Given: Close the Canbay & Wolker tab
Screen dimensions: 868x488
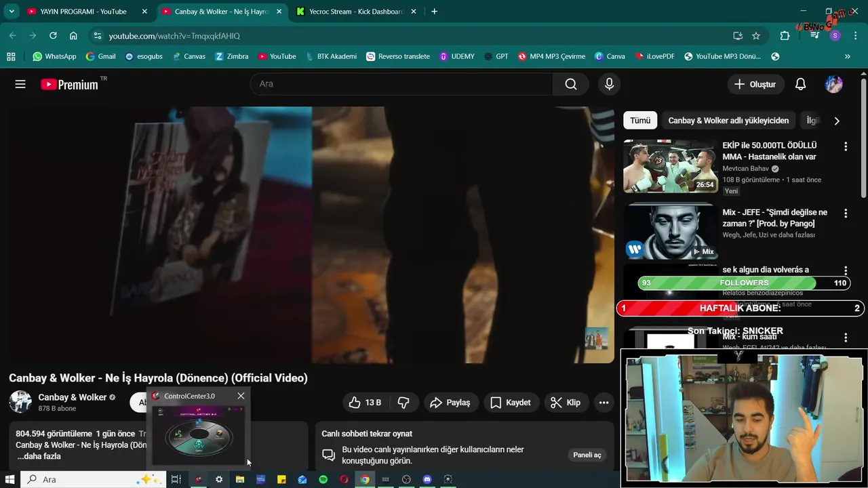Looking at the screenshot, I should pyautogui.click(x=279, y=12).
